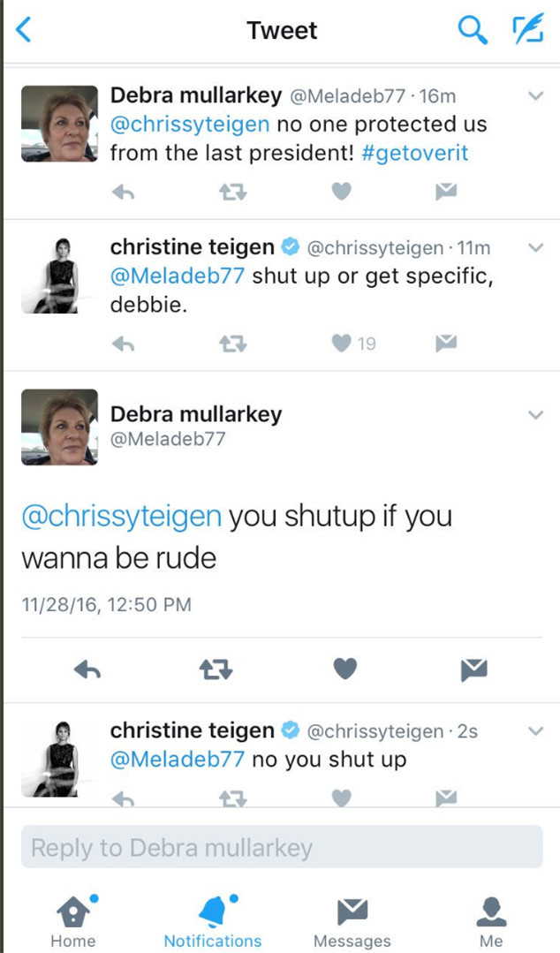Switch to the Home tab
Viewport: 560px width, 953px height.
[x=72, y=911]
